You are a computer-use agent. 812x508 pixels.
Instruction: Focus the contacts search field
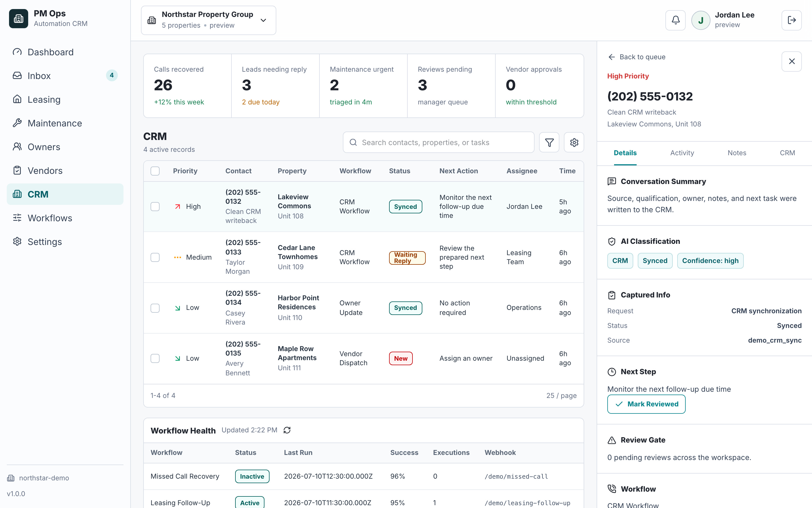[438, 143]
